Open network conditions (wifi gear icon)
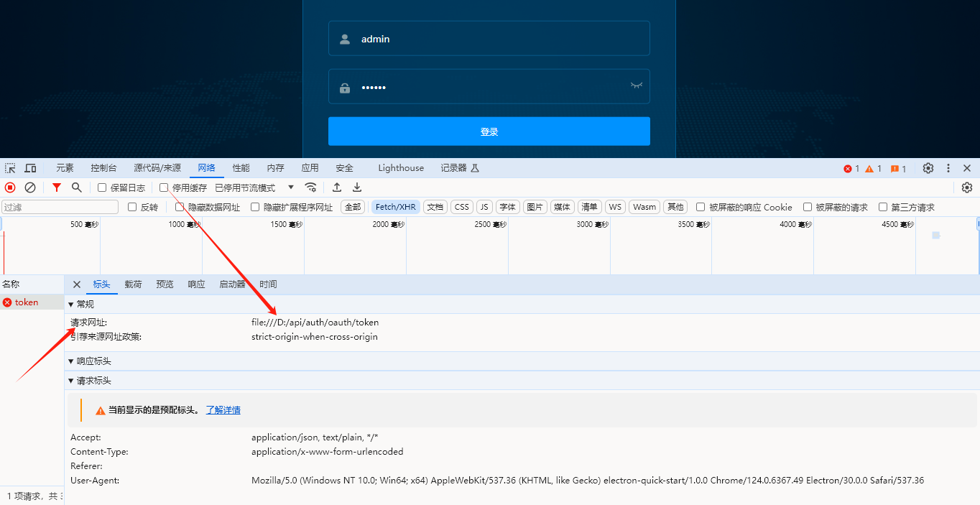 coord(310,187)
